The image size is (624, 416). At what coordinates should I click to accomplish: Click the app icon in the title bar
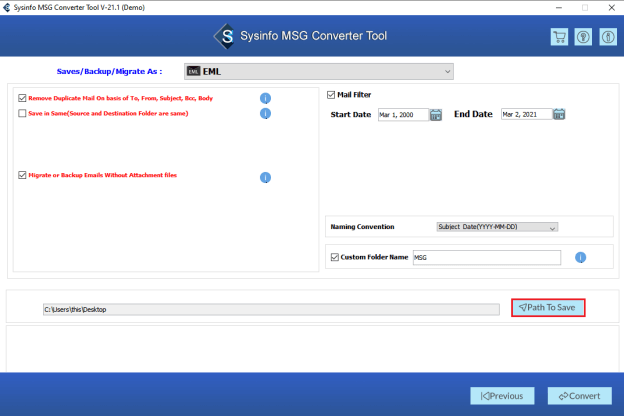pos(6,7)
